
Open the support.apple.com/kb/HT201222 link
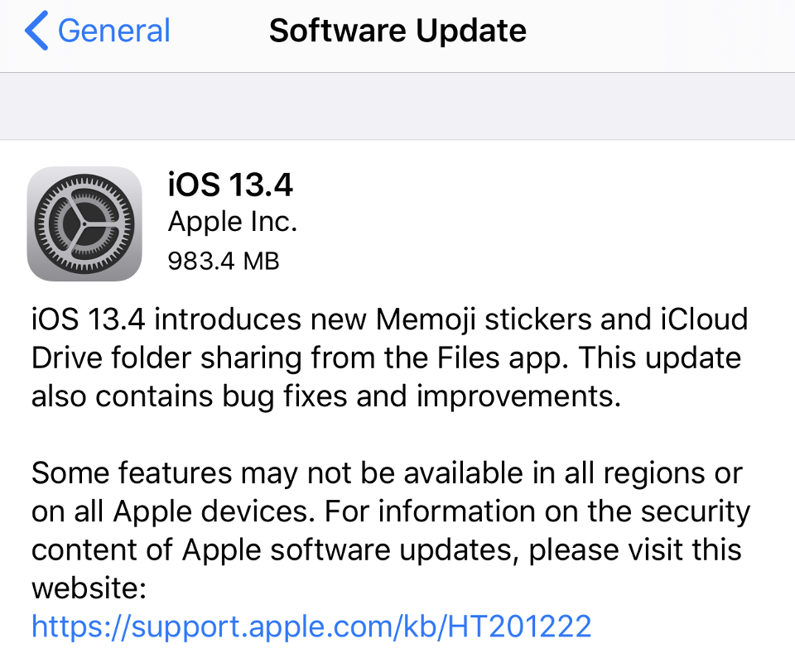tap(311, 626)
